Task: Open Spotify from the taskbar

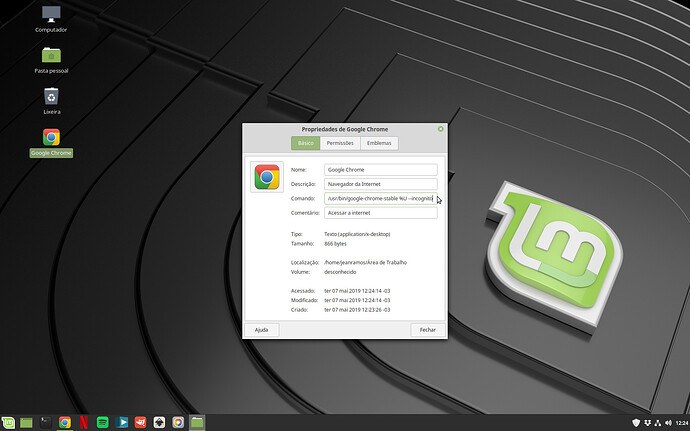Action: (103, 423)
